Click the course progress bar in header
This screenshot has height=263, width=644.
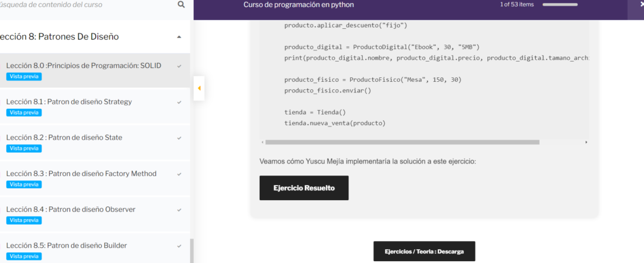560,5
